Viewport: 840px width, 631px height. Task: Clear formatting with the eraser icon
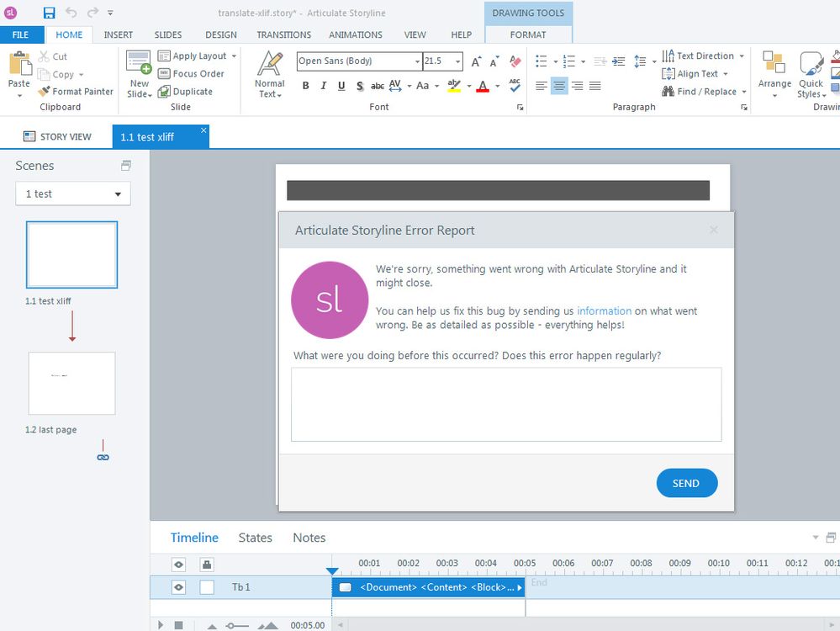pyautogui.click(x=515, y=61)
